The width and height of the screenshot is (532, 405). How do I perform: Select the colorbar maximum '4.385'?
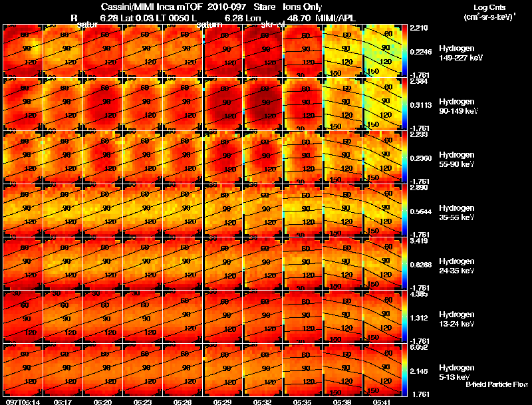click(x=419, y=294)
